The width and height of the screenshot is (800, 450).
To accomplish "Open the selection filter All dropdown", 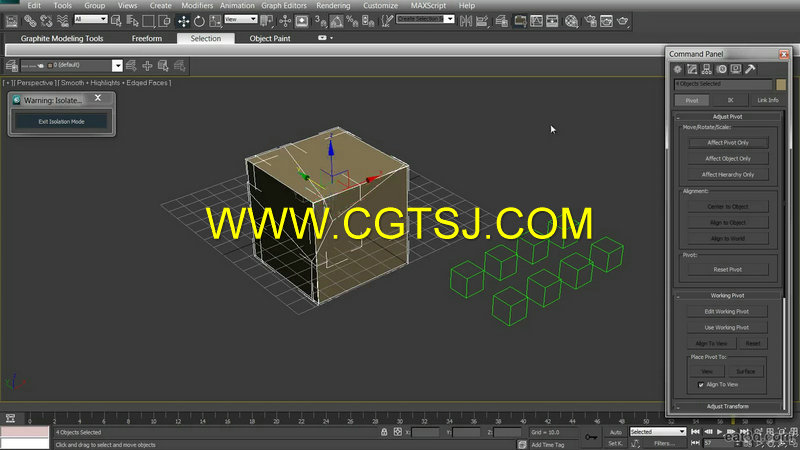I will pyautogui.click(x=91, y=19).
